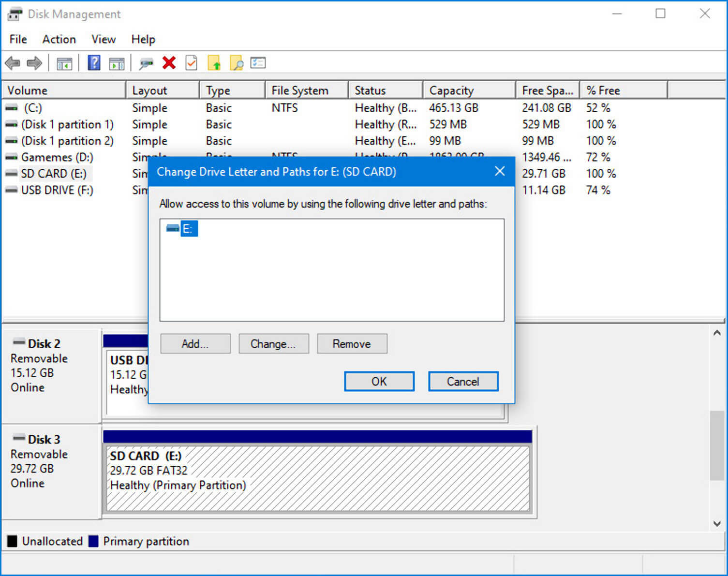Sort by the Volume column header

point(64,90)
